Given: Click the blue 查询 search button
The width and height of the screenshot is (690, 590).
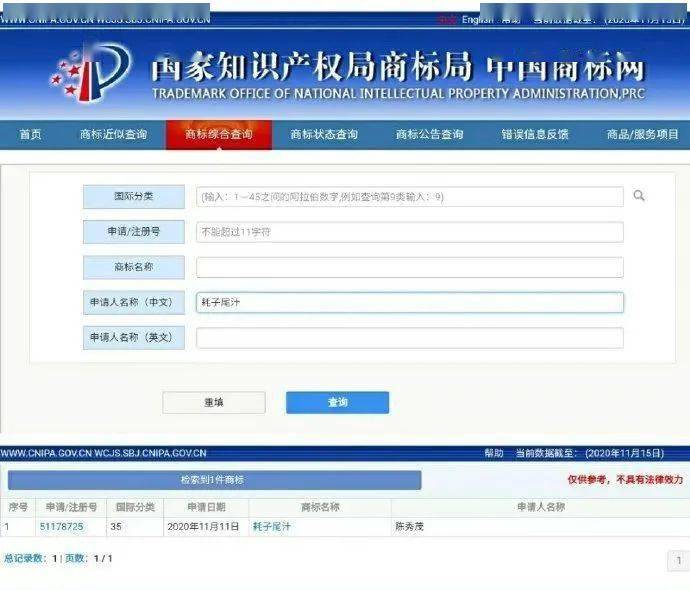Looking at the screenshot, I should point(338,402).
